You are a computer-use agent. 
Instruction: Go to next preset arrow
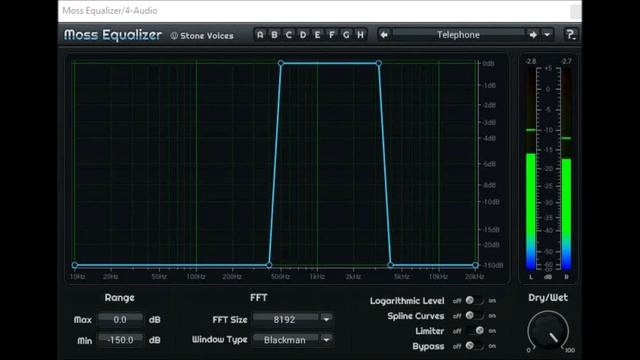click(533, 35)
